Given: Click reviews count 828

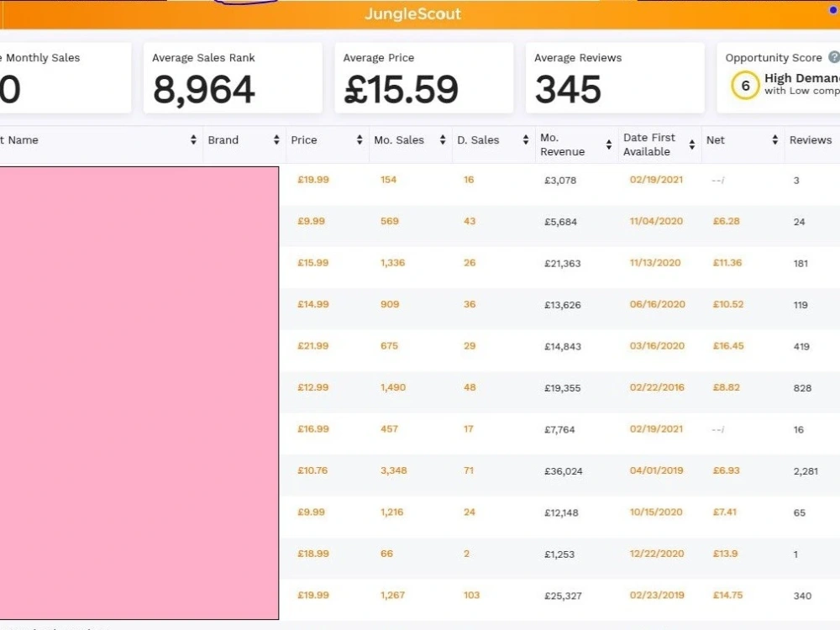Looking at the screenshot, I should pos(802,388).
